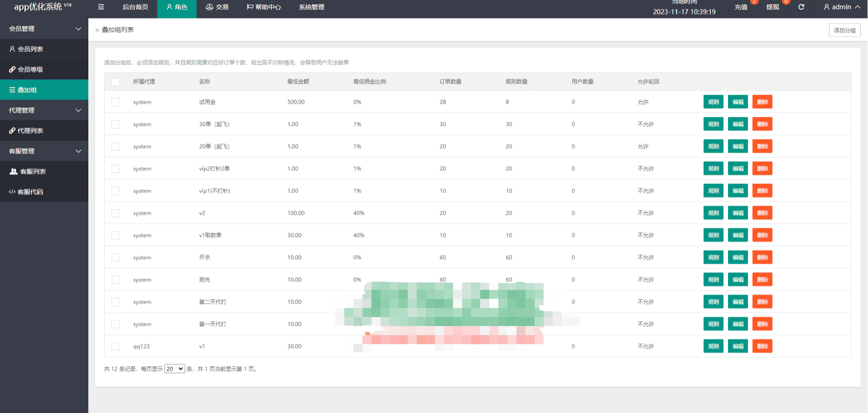This screenshot has height=413, width=868.
Task: Click the hamburger menu collapse icon
Action: click(101, 7)
